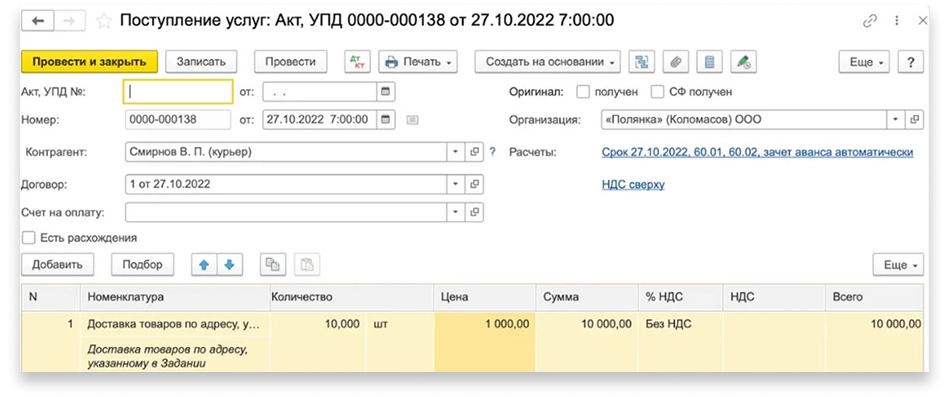The image size is (950, 397).
Task: Add document to favorites with star icon
Action: click(x=104, y=21)
